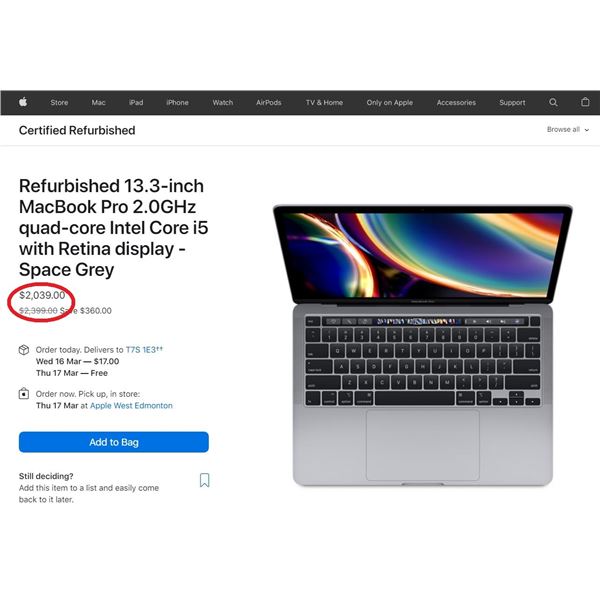
Task: Open the TV & Home menu
Action: [x=324, y=103]
